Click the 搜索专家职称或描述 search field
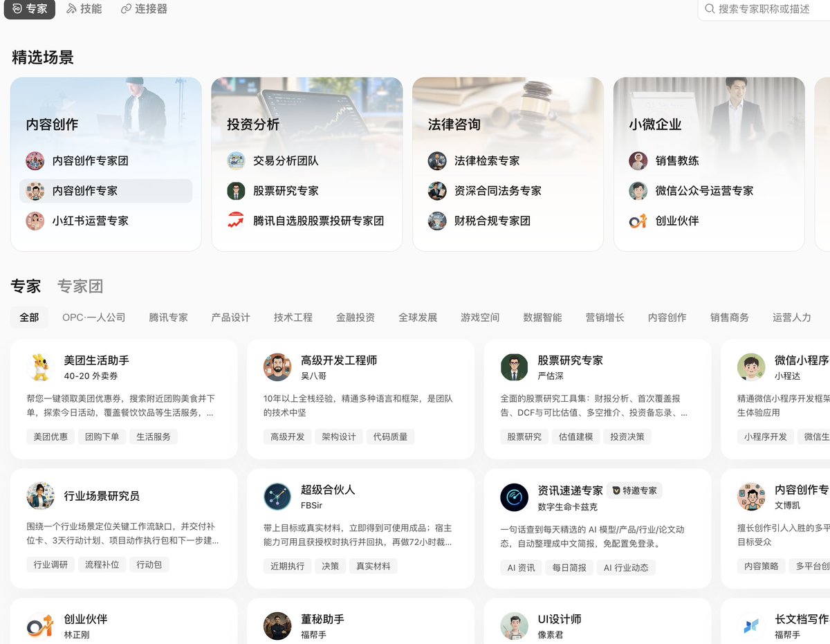 point(764,9)
